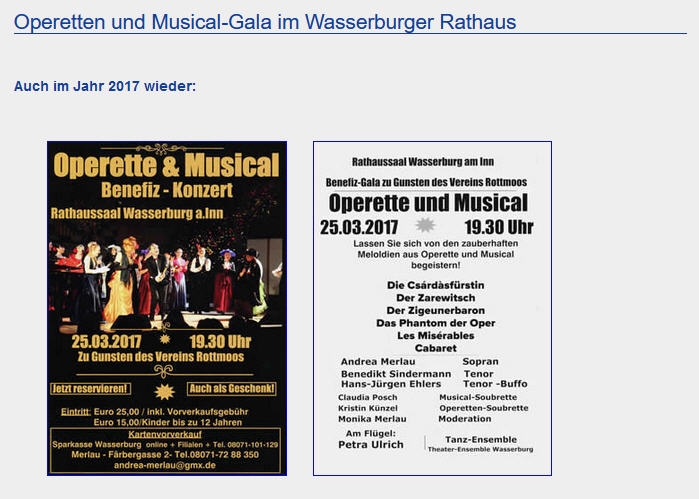Image resolution: width=699 pixels, height=499 pixels.
Task: Click the large gold star between the buttons
Action: click(x=164, y=391)
